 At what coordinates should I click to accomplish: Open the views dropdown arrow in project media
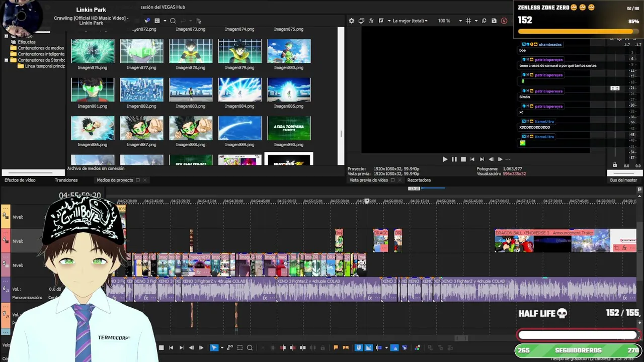coord(164,21)
